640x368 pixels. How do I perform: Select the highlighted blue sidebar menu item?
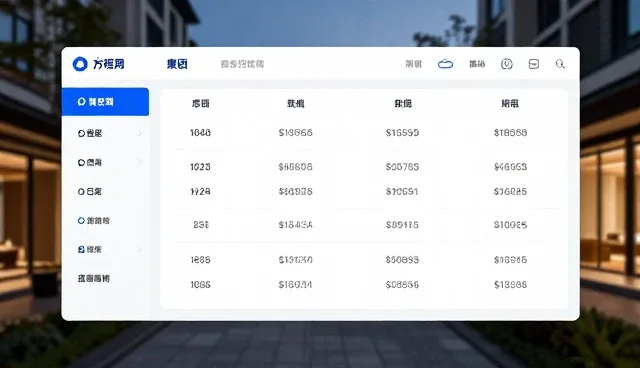coord(105,102)
